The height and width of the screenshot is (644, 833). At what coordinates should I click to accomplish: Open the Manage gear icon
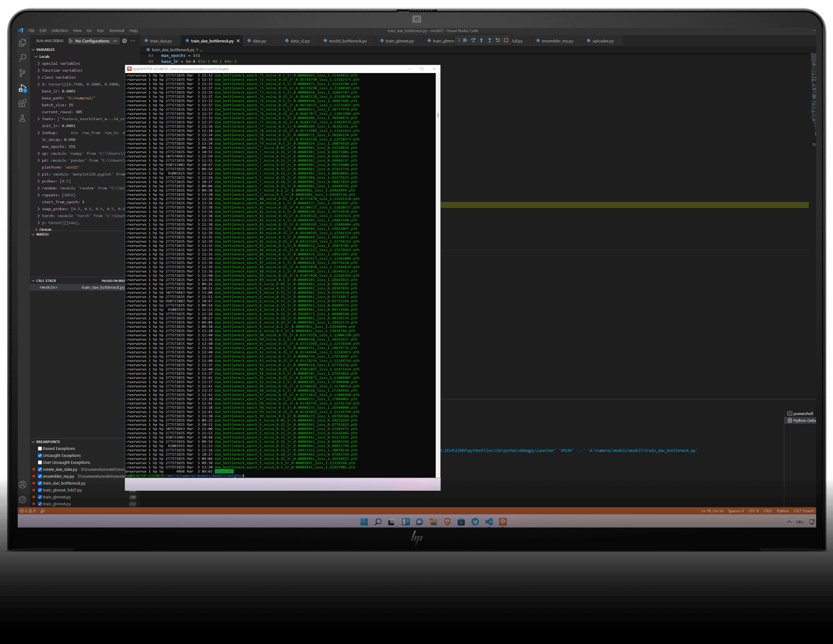pos(22,500)
